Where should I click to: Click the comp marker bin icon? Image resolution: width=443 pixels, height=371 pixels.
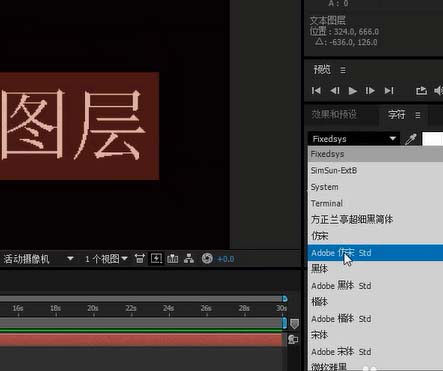click(294, 324)
